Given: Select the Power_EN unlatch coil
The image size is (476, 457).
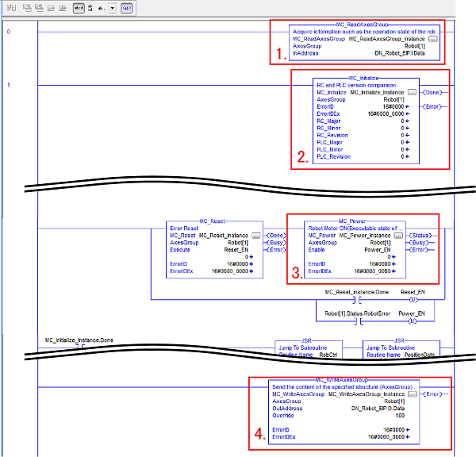Looking at the screenshot, I should coord(412,321).
